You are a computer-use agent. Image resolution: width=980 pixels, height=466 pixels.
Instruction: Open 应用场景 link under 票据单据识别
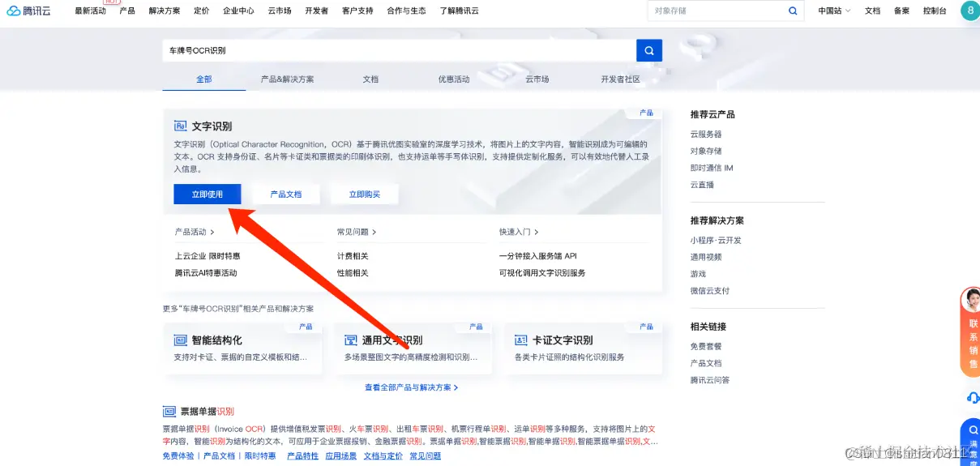(x=341, y=456)
